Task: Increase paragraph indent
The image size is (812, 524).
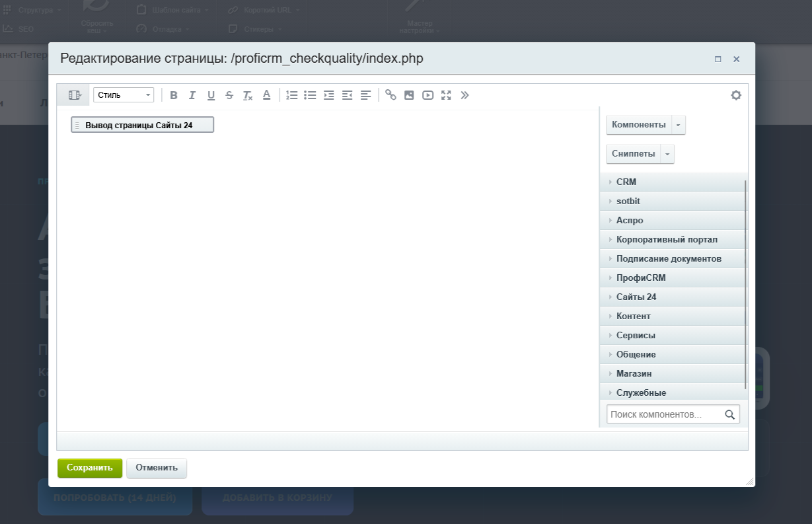Action: coord(328,95)
